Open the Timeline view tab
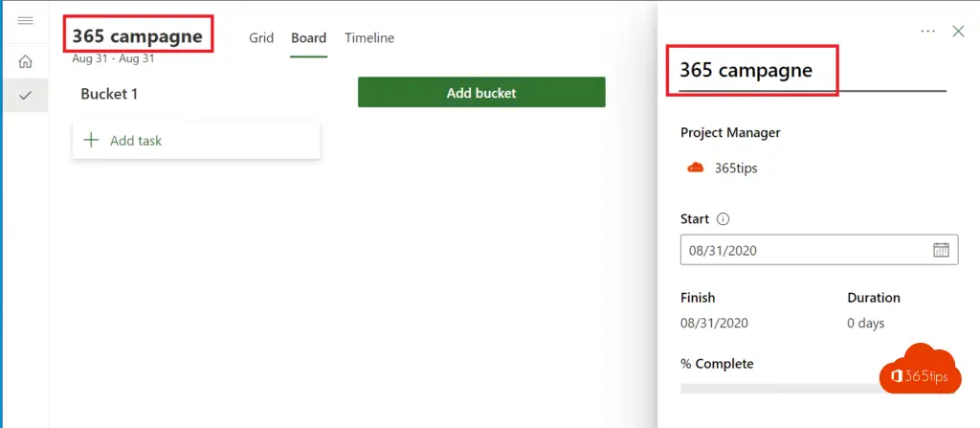 (369, 38)
